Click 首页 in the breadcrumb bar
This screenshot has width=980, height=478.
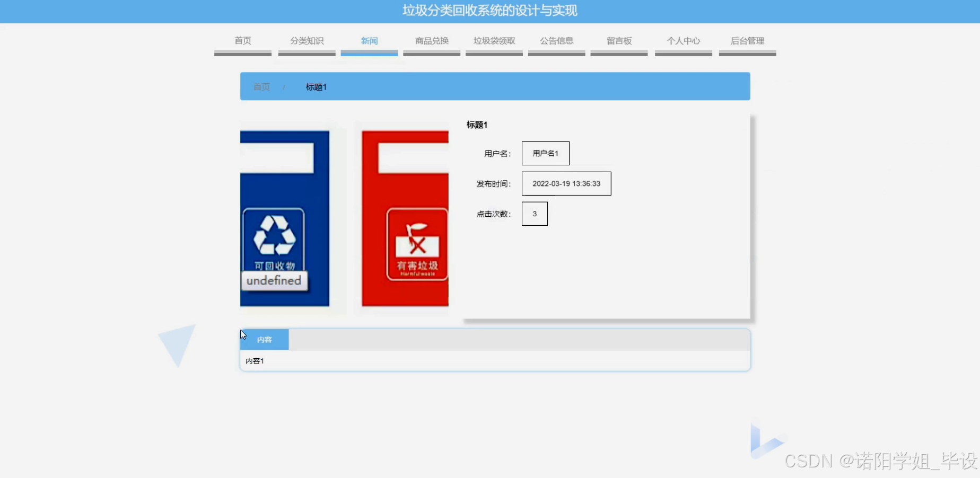pos(261,87)
